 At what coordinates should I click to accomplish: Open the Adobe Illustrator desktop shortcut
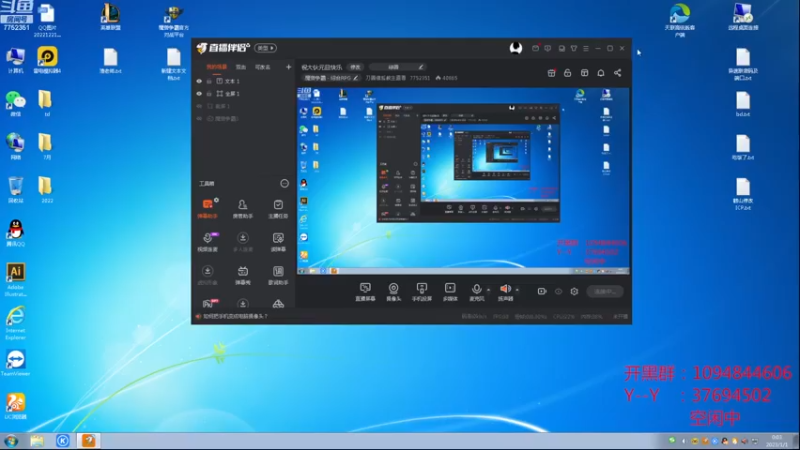[x=15, y=279]
